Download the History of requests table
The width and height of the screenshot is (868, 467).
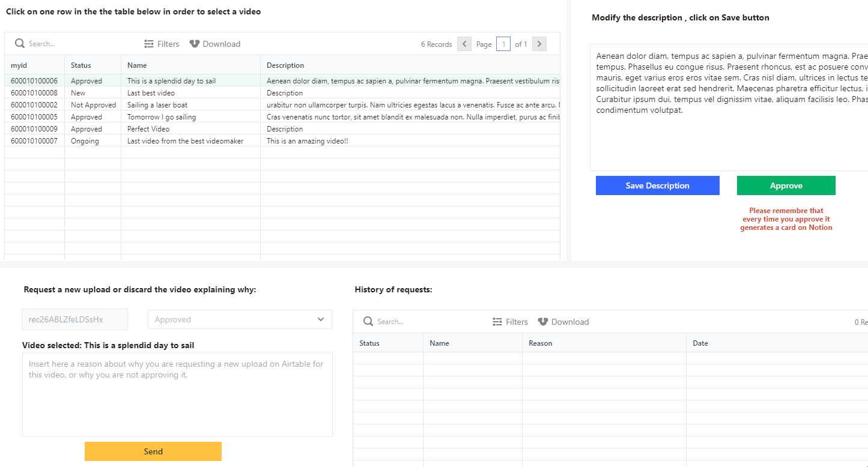click(563, 322)
